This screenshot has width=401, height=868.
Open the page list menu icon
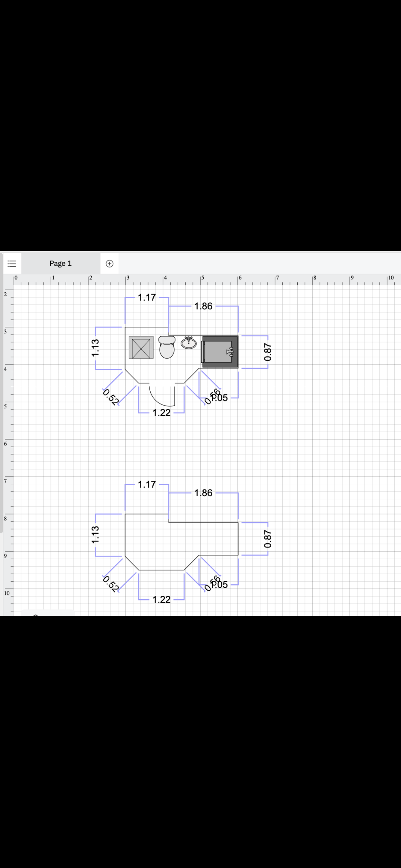(x=12, y=264)
